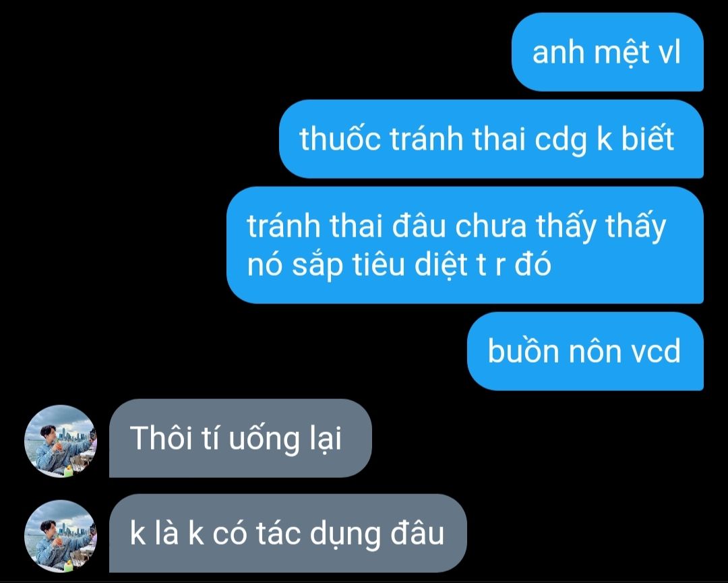728x583 pixels.
Task: Select the "anh mệt vl" message bubble
Action: point(607,52)
